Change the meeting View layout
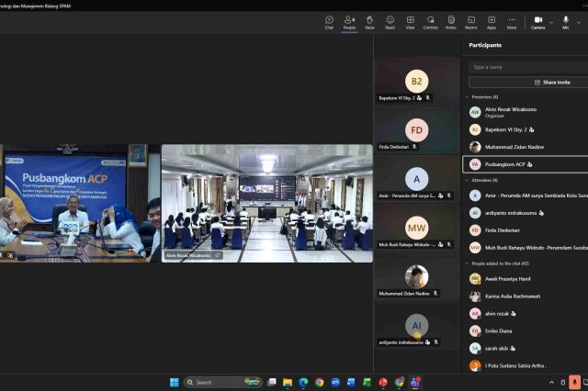Image resolution: width=588 pixels, height=391 pixels. [410, 22]
